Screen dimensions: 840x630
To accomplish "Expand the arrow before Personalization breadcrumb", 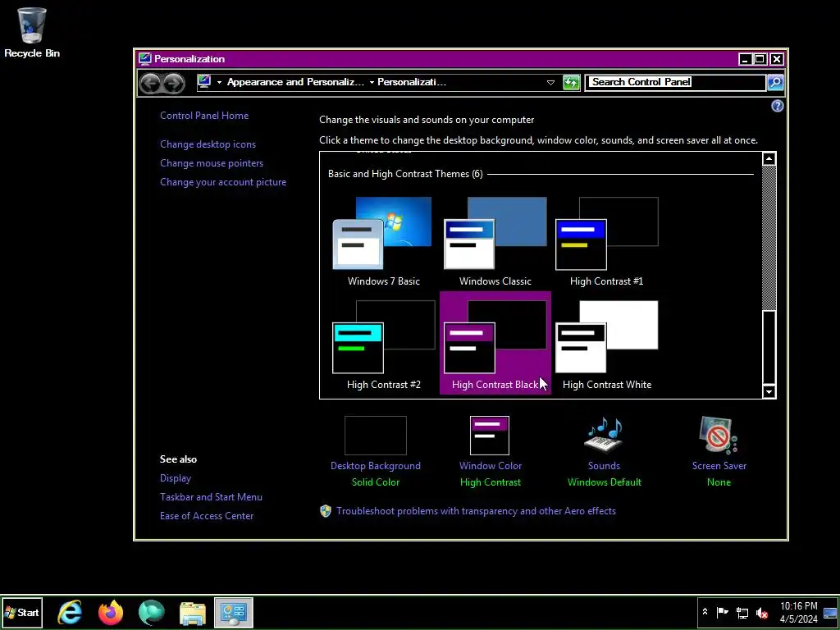I will pos(372,83).
